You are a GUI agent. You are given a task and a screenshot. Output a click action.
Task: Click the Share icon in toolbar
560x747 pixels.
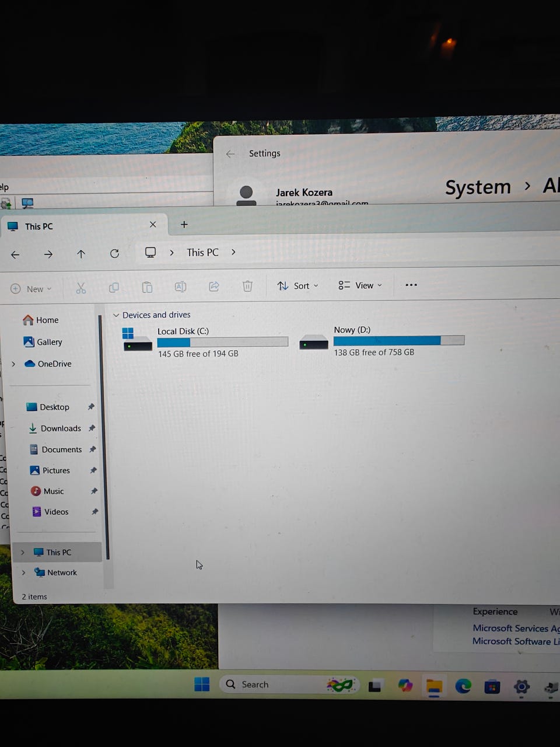click(x=214, y=286)
